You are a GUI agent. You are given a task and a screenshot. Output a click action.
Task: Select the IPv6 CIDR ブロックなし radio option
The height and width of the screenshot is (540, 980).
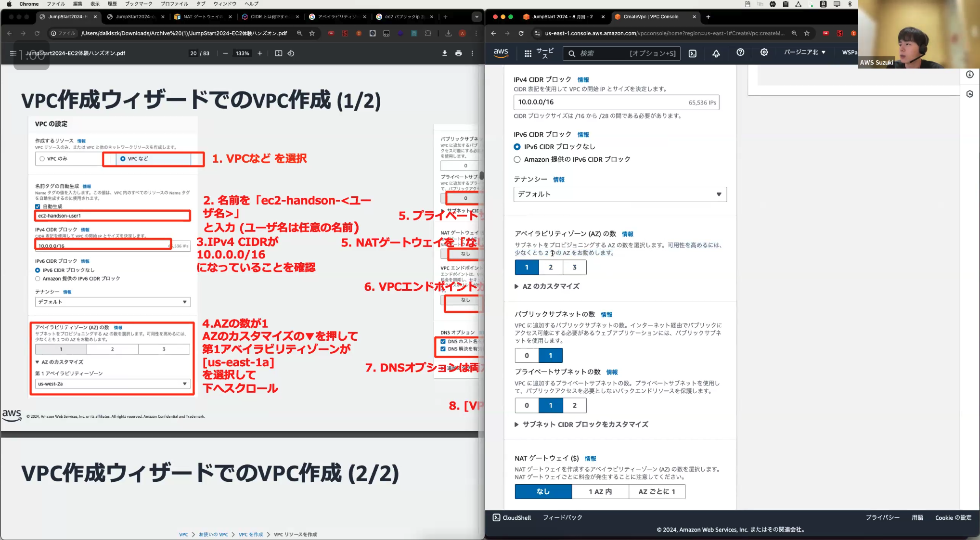click(x=517, y=147)
